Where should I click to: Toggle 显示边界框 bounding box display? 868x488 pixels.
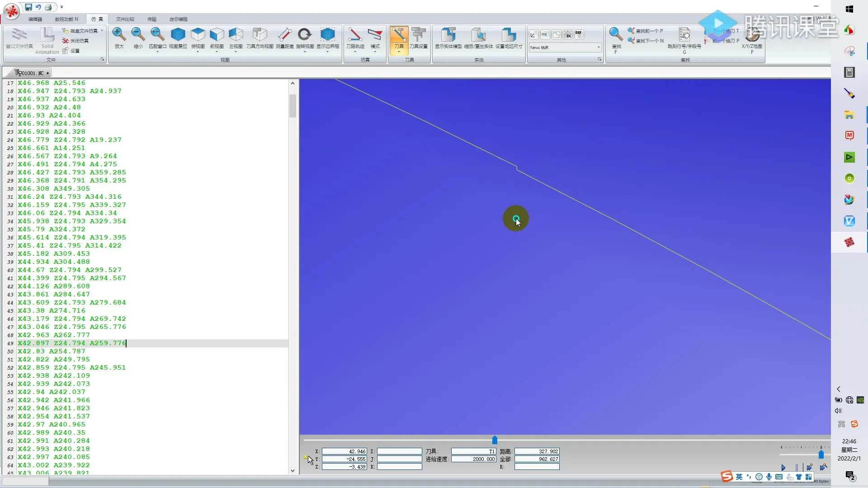(x=327, y=35)
